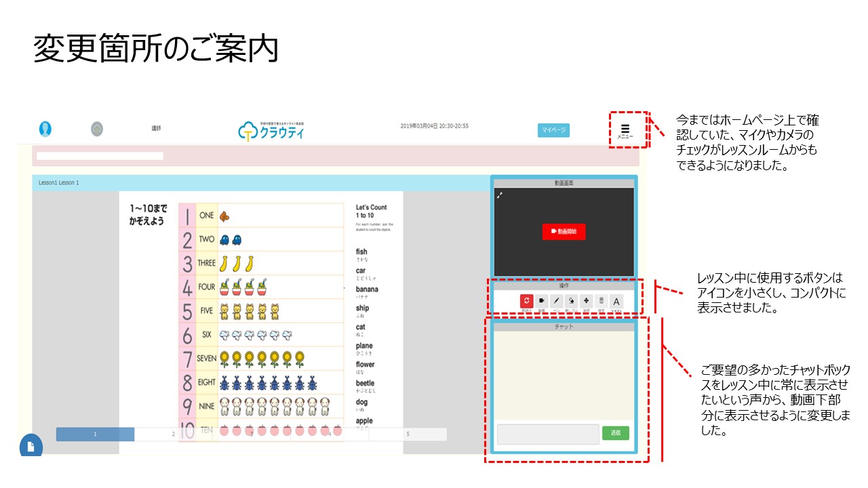Expand the video panel using arrows icon
The image size is (868, 488).
click(x=500, y=195)
